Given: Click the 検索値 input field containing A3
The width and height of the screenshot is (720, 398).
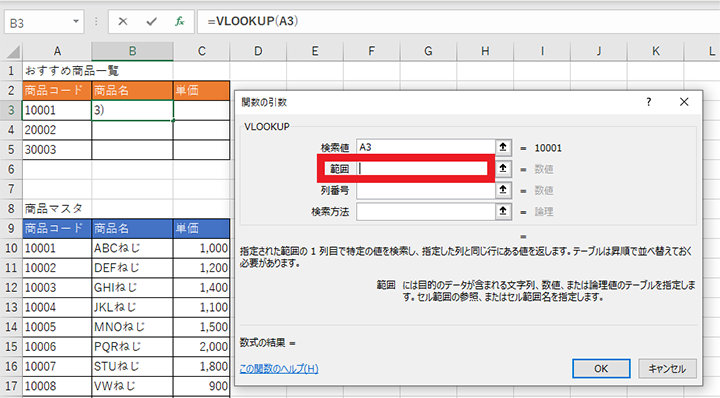Looking at the screenshot, I should pos(426,147).
